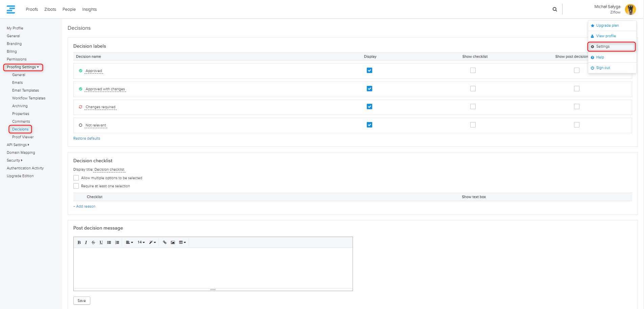Click the Restore defaults link
Screen dimensions: 644x309
click(87, 138)
